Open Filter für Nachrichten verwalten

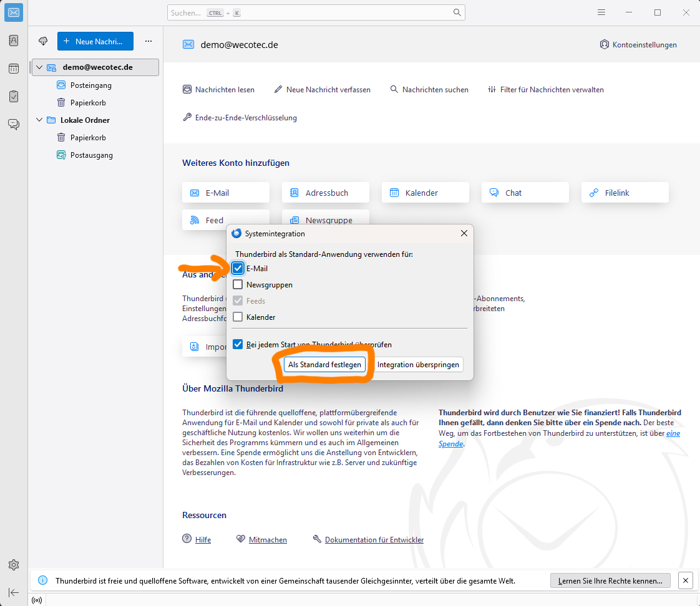(545, 89)
